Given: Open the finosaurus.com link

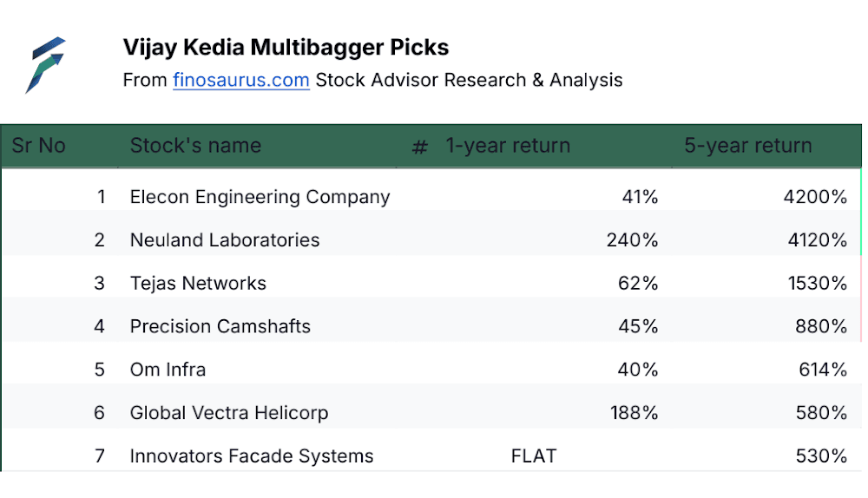Looking at the screenshot, I should (x=240, y=80).
